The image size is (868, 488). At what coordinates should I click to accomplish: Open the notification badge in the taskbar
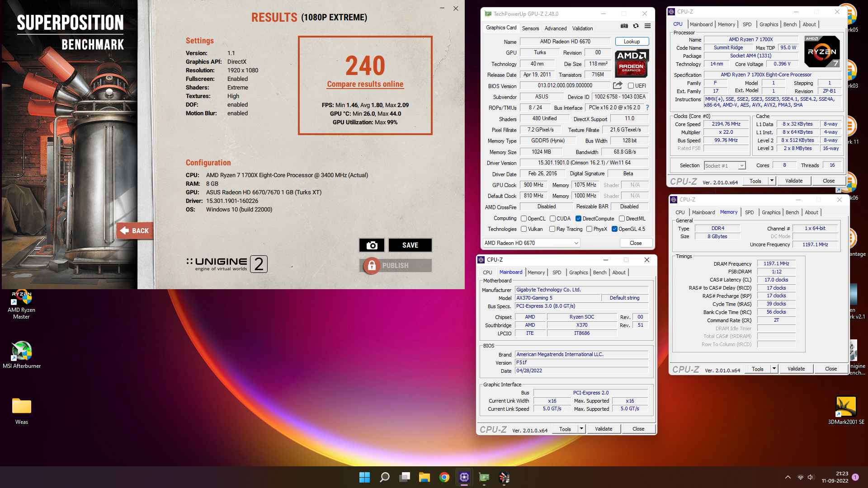pyautogui.click(x=855, y=477)
